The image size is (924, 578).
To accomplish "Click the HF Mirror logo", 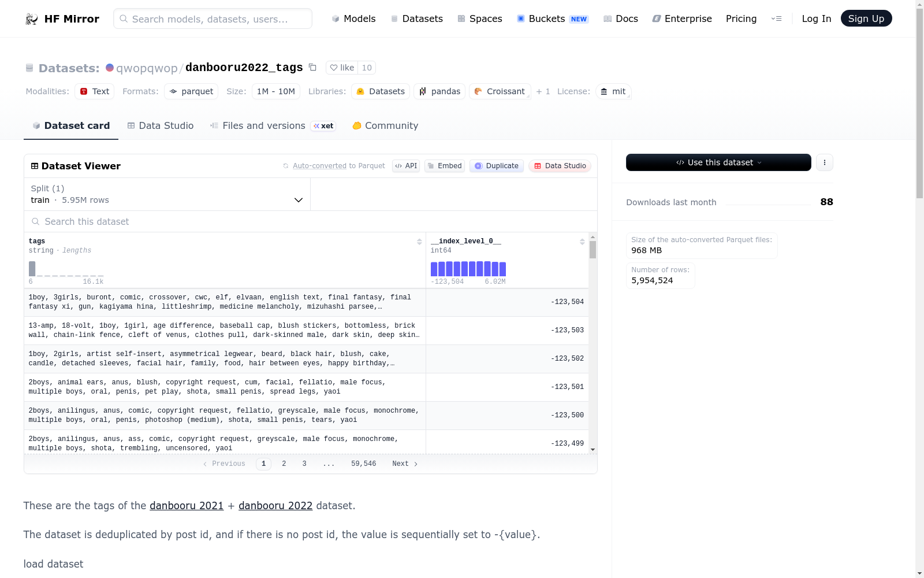I will pyautogui.click(x=62, y=18).
